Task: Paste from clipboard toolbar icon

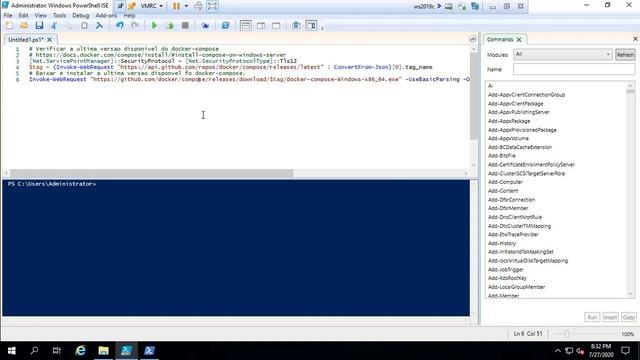Action: (84, 26)
